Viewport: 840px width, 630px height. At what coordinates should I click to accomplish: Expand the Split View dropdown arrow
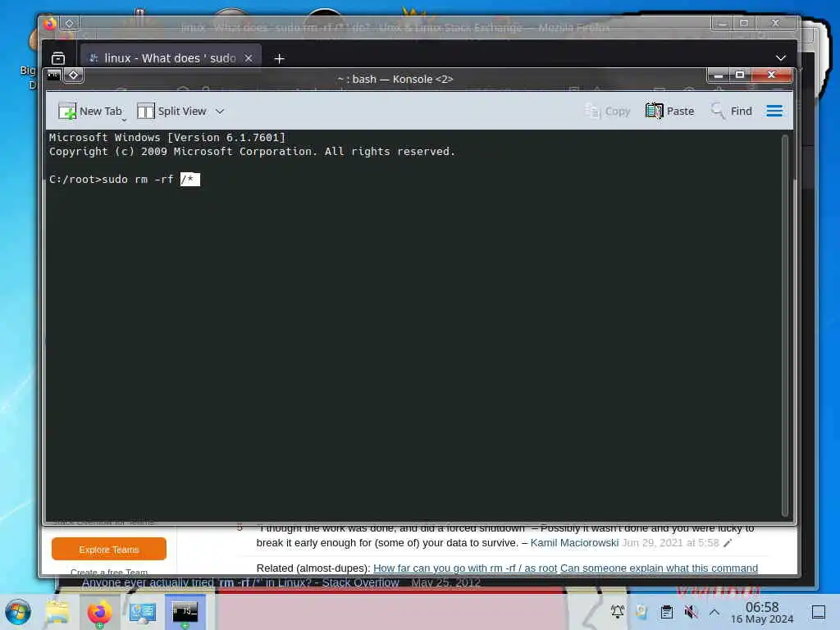tap(220, 112)
